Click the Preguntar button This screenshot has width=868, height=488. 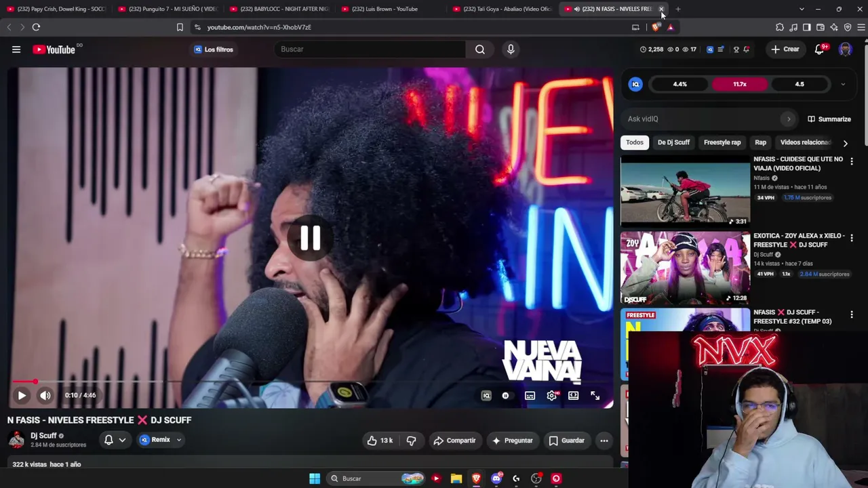(x=513, y=441)
